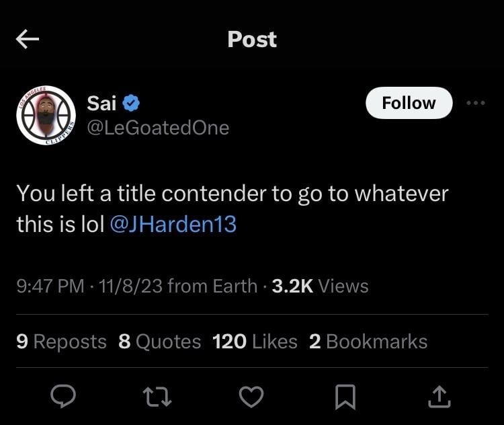Open Sai's Clippers profile picture
The height and width of the screenshot is (425, 504).
click(x=46, y=116)
